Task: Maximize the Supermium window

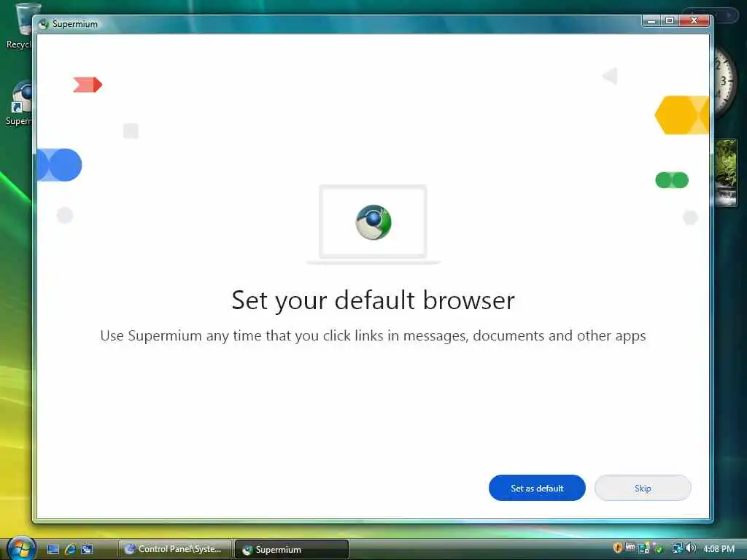Action: [670, 21]
